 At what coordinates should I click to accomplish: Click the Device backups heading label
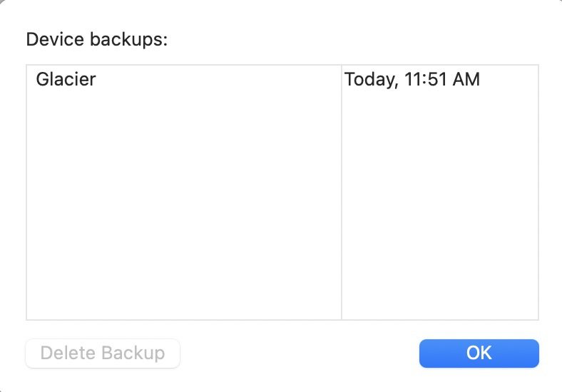(96, 39)
